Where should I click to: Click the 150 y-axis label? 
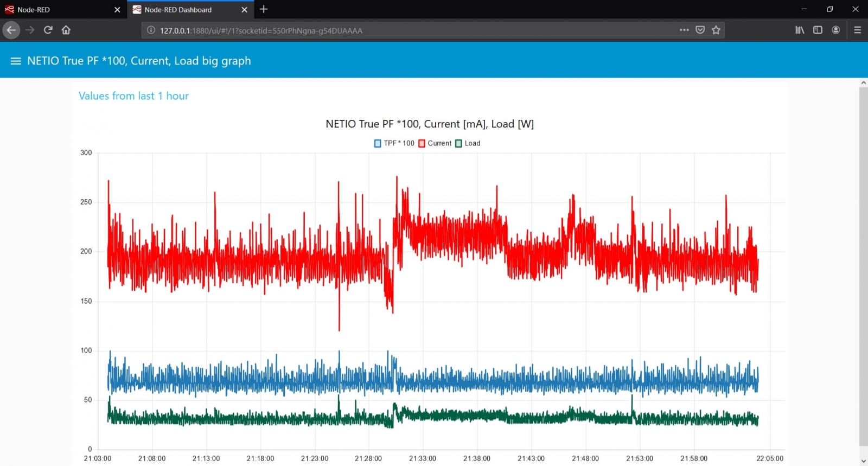click(86, 301)
